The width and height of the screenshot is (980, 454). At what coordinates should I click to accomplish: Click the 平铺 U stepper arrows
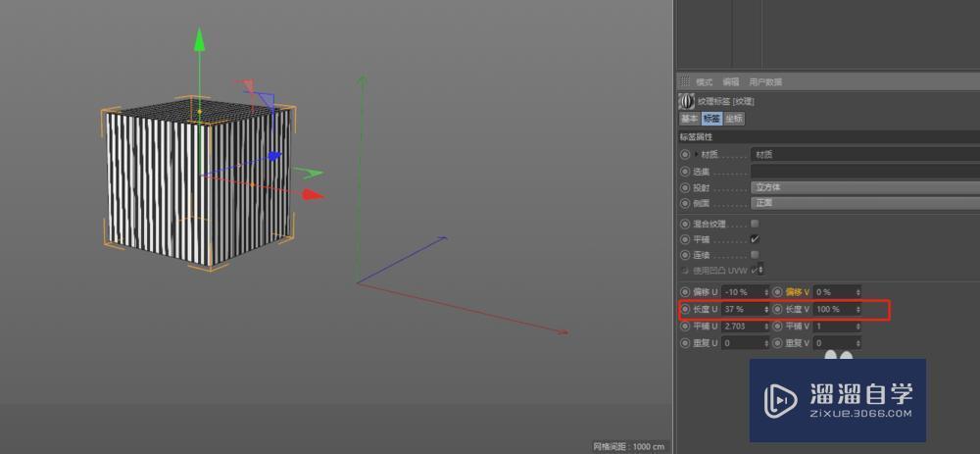click(767, 326)
